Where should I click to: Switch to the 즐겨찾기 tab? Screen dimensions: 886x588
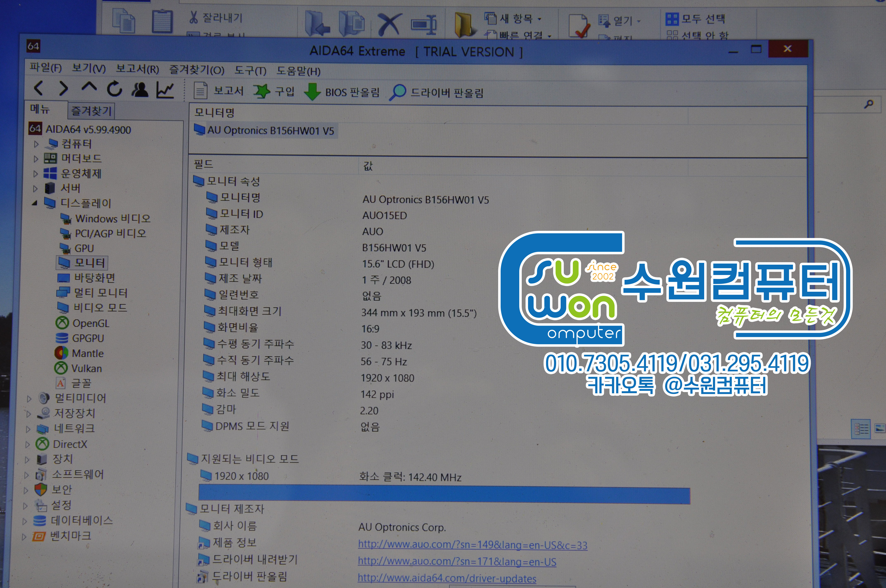pyautogui.click(x=92, y=111)
